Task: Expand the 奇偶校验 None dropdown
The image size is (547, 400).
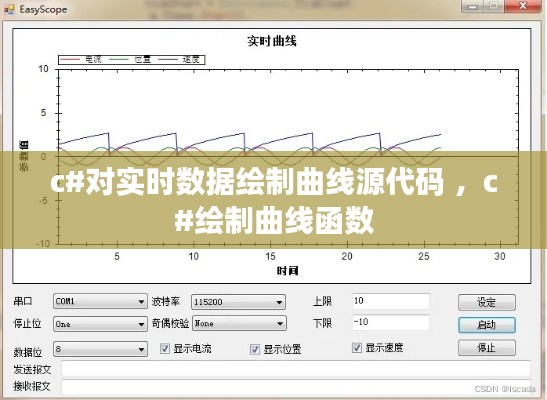Action: pyautogui.click(x=239, y=324)
